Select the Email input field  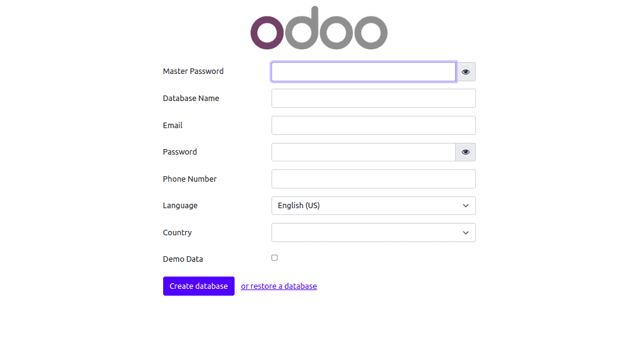(x=373, y=126)
